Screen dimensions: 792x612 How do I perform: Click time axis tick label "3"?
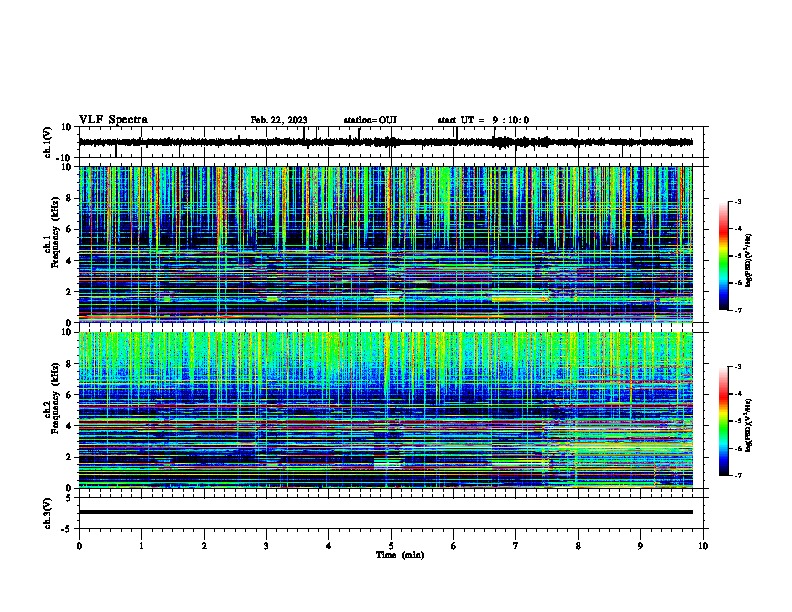(x=266, y=546)
